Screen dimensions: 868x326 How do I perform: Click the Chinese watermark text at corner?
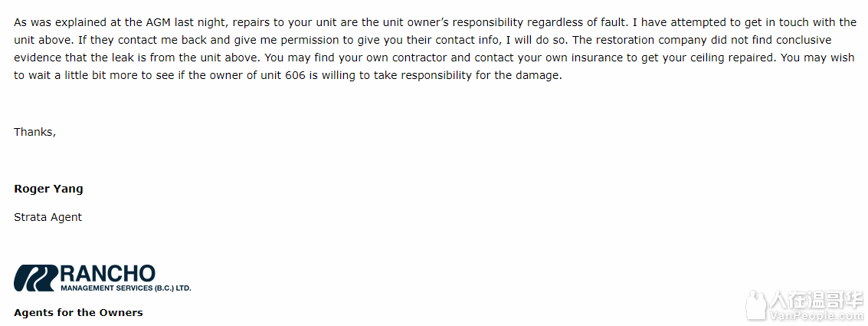[x=815, y=301]
